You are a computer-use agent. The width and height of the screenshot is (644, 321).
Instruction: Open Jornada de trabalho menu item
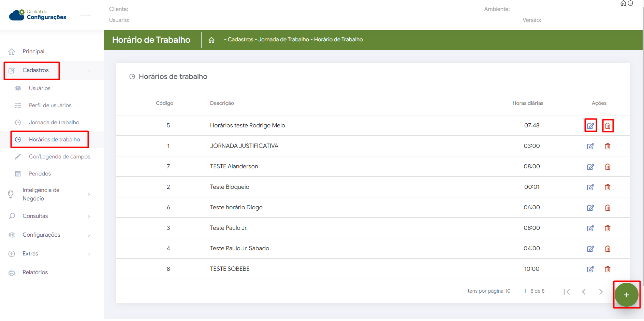54,123
